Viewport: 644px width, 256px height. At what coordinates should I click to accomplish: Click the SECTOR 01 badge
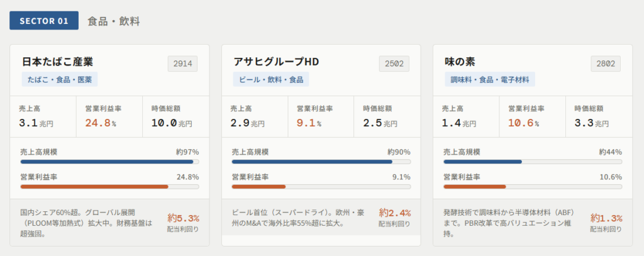tap(44, 21)
